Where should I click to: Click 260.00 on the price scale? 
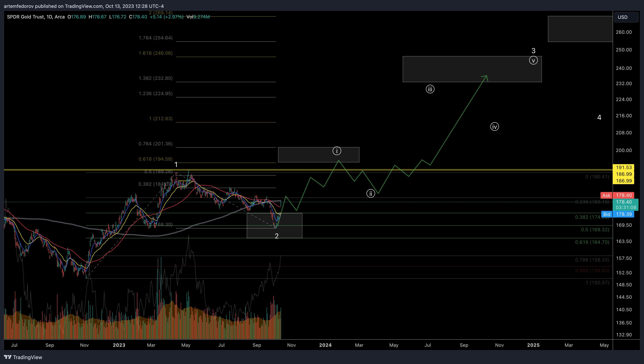[624, 32]
